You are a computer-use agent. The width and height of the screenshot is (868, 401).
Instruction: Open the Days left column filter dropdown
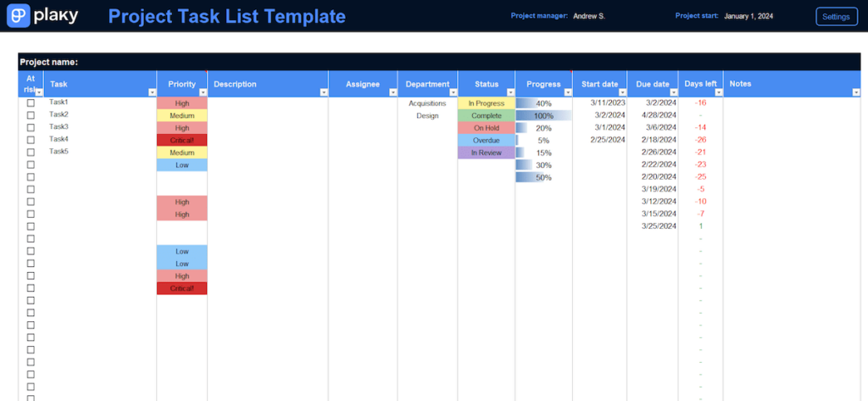pyautogui.click(x=719, y=92)
